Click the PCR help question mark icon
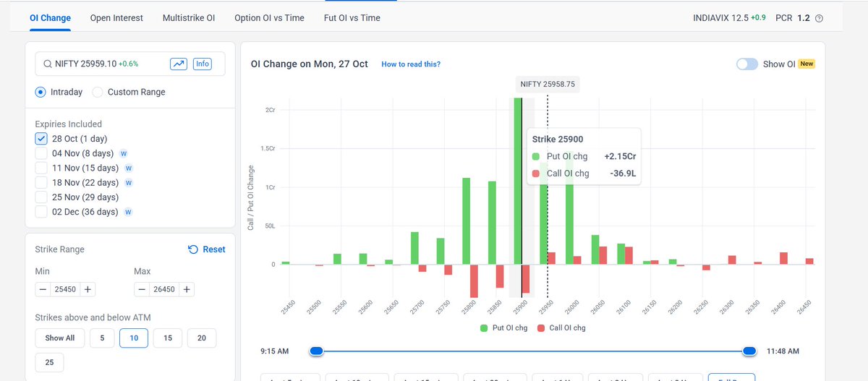The image size is (868, 381). coord(819,18)
